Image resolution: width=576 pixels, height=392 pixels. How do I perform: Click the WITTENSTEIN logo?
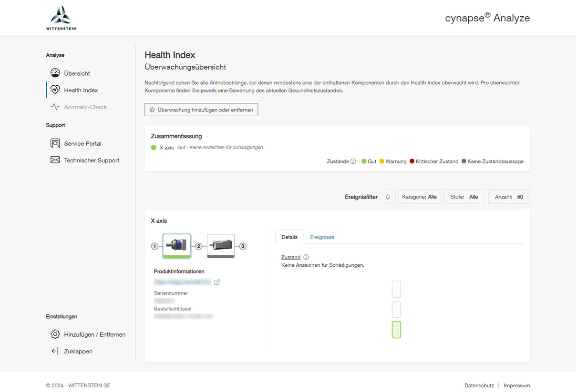point(61,18)
